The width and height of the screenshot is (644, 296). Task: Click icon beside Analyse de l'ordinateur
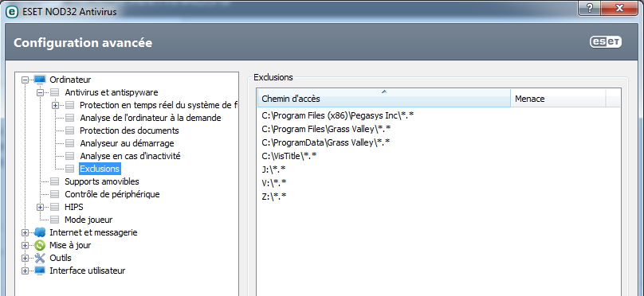click(x=70, y=118)
